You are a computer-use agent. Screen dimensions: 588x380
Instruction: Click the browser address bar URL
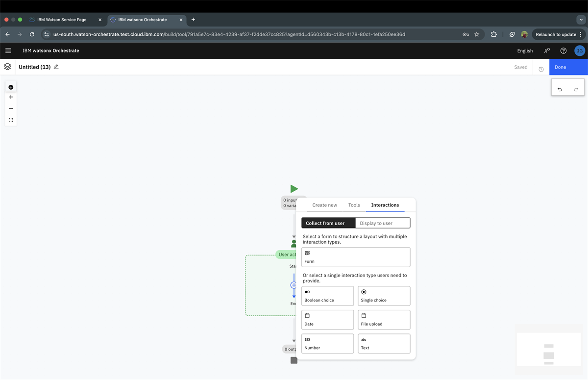coord(229,34)
